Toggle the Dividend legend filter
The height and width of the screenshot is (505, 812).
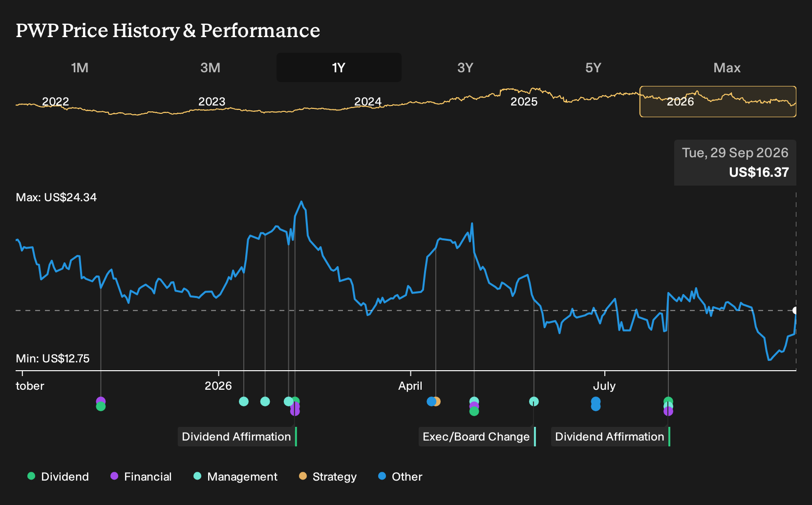pyautogui.click(x=58, y=477)
